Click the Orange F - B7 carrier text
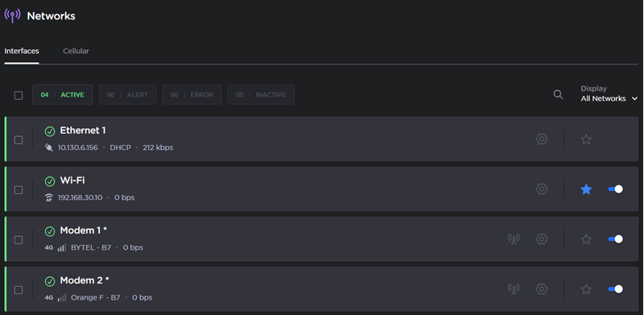Viewport: 644px width, 315px height. pos(96,298)
